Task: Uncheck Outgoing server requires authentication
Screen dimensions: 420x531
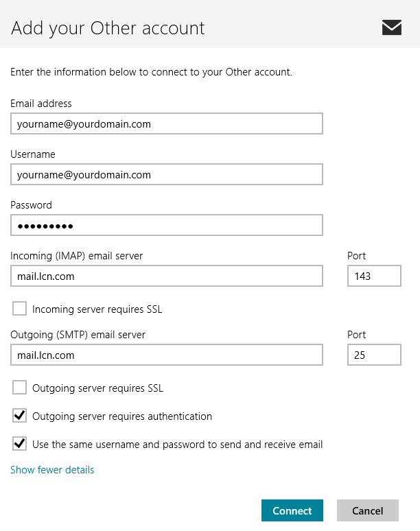Action: pos(19,416)
